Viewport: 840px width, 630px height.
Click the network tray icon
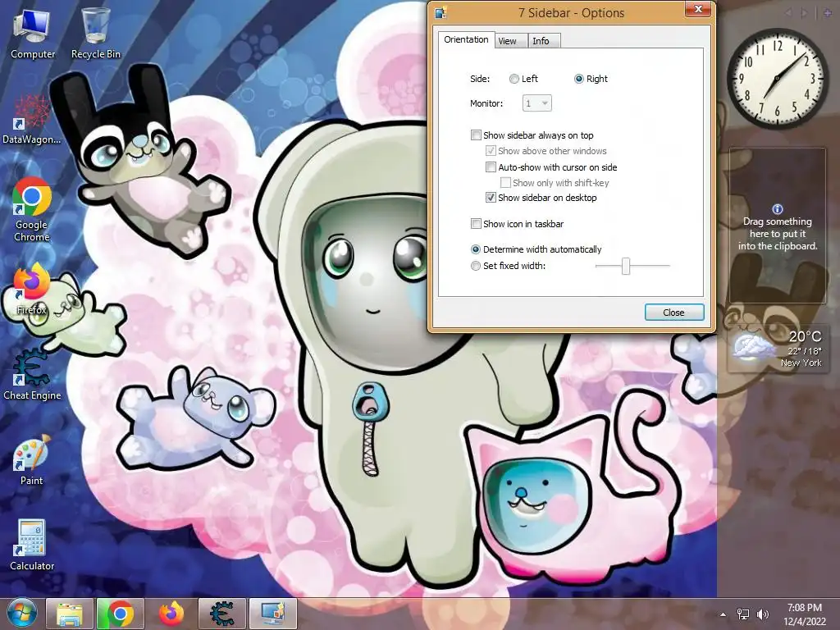(x=743, y=614)
